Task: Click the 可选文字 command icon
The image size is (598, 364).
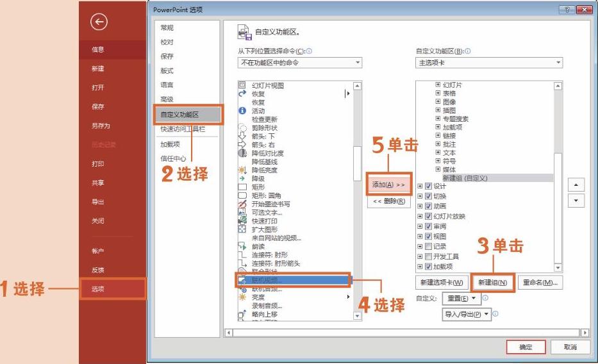Action: pyautogui.click(x=242, y=212)
